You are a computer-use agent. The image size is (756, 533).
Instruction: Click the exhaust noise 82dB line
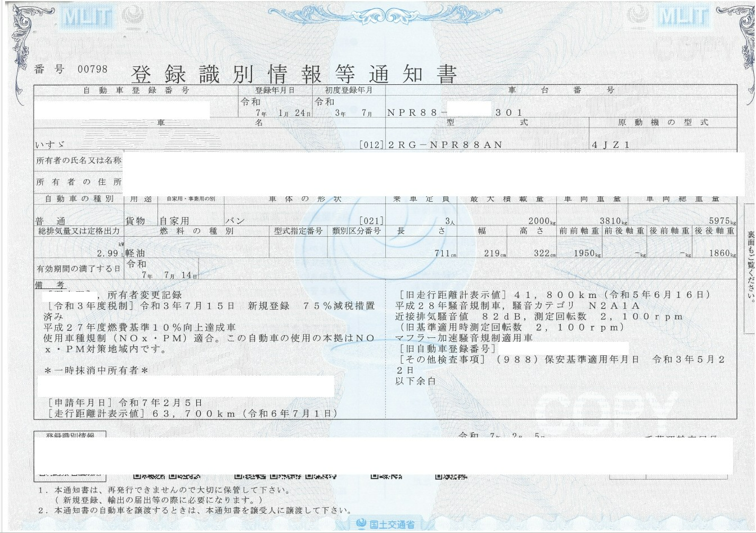[x=539, y=317]
